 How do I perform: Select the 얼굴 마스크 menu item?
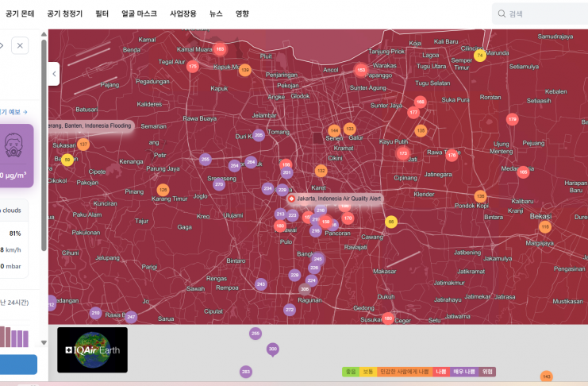click(x=139, y=14)
